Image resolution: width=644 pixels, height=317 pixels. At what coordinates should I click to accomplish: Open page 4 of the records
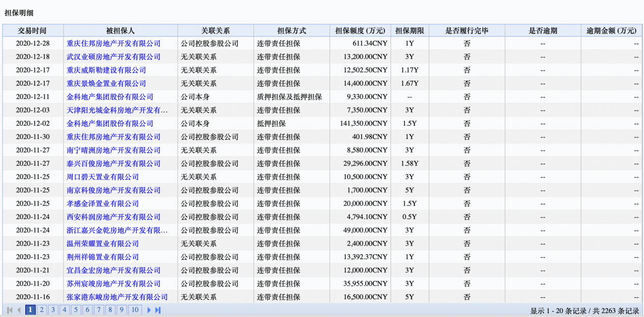tap(64, 310)
